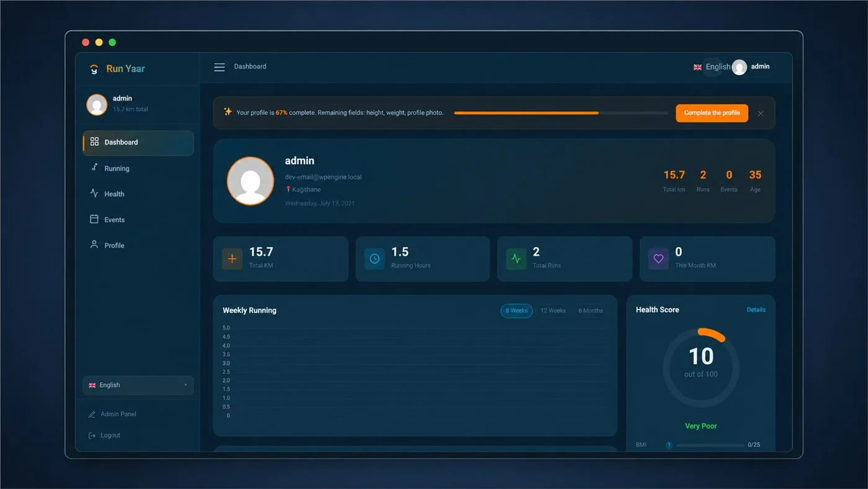Click the Events calendar icon in sidebar
Screen dimensions: 868x489
94,219
